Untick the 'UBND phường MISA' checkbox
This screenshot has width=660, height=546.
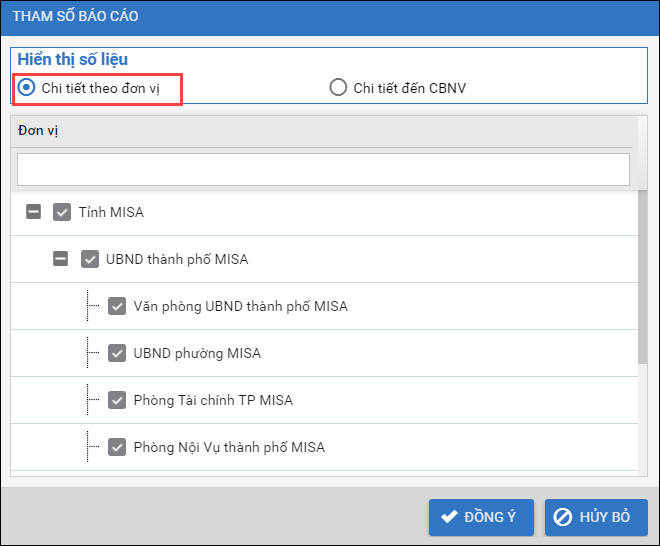click(x=116, y=353)
